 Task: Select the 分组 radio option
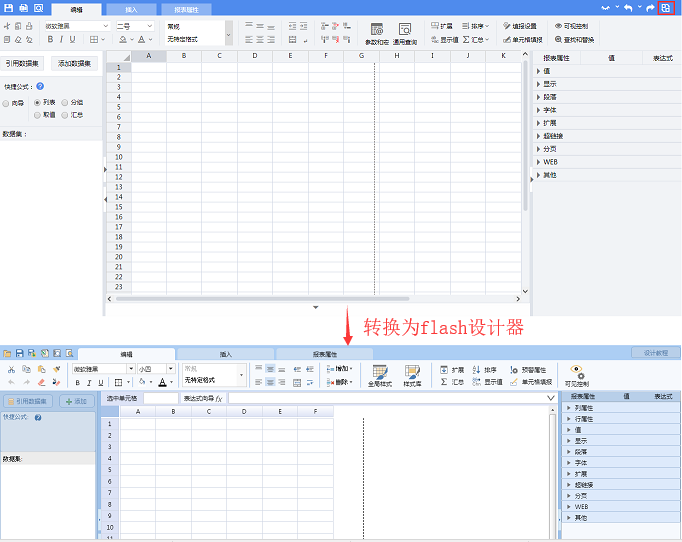(66, 102)
